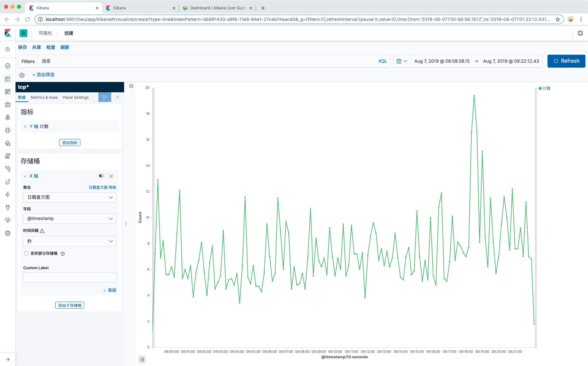The width and height of the screenshot is (588, 366).
Task: Open Dev Tools icon in sidebar
Action: 8,207
